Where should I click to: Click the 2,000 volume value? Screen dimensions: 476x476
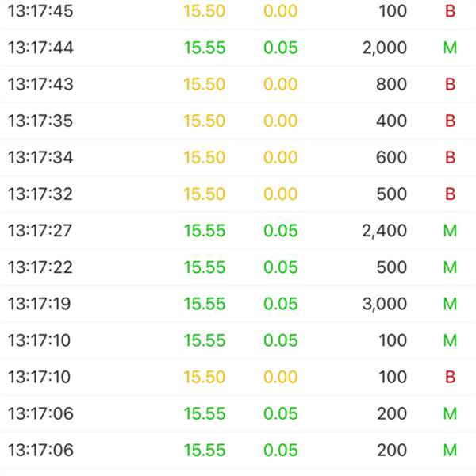tap(384, 48)
